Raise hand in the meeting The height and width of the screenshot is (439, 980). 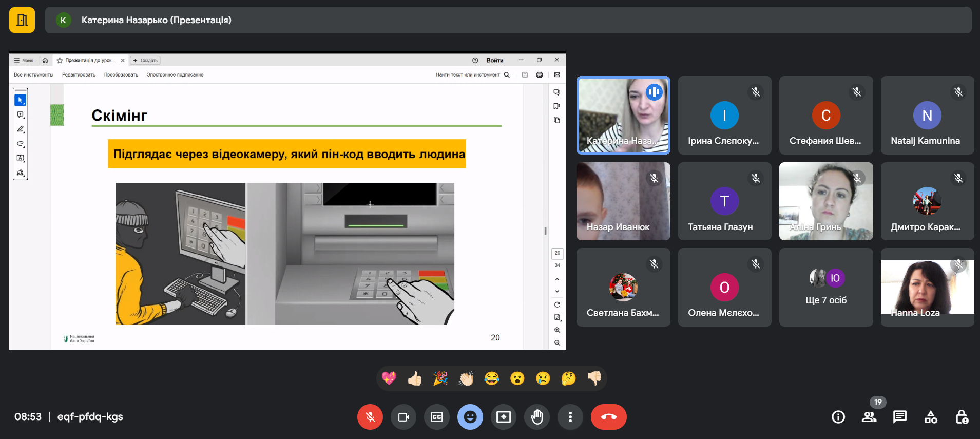click(537, 417)
